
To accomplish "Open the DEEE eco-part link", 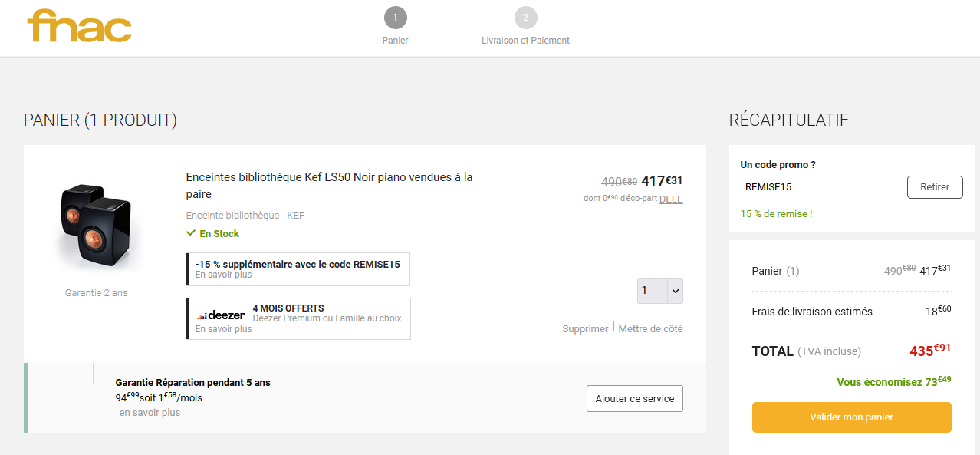I will click(x=670, y=199).
